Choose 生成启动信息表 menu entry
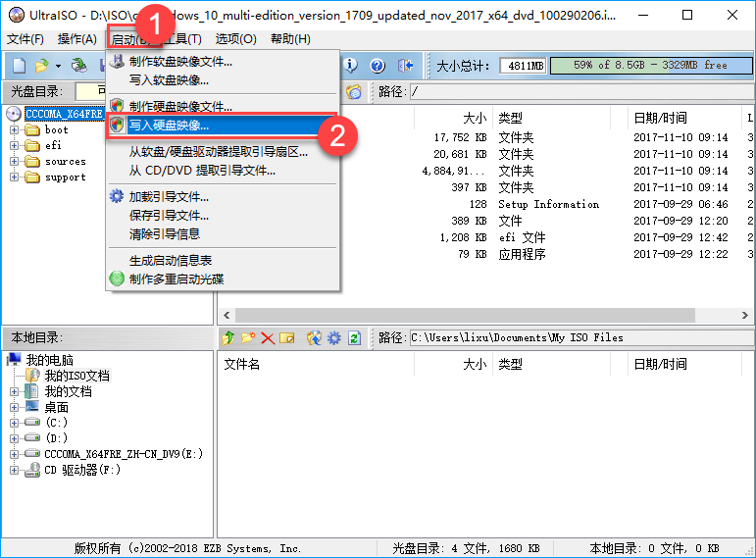This screenshot has width=756, height=558. pyautogui.click(x=223, y=261)
